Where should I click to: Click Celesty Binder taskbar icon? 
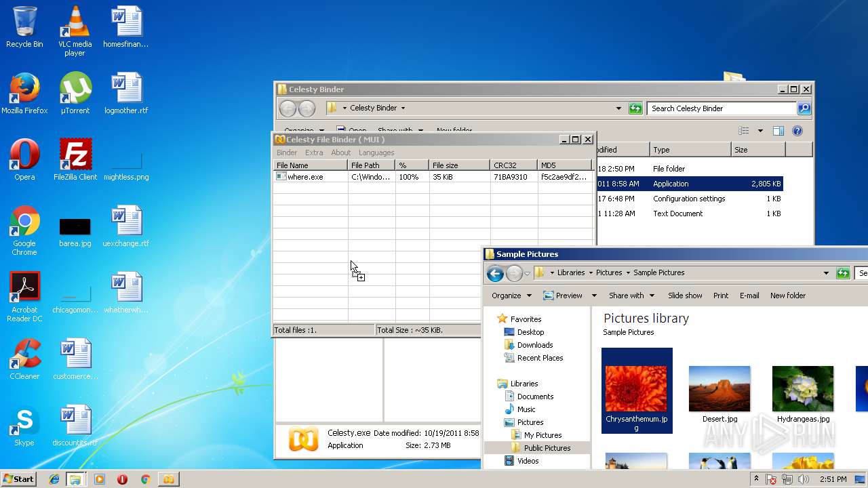[x=168, y=479]
